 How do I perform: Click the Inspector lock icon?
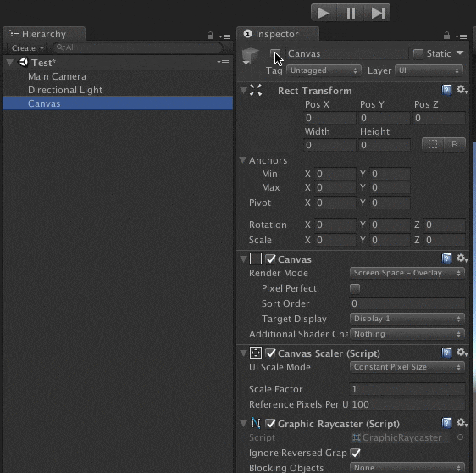point(446,36)
